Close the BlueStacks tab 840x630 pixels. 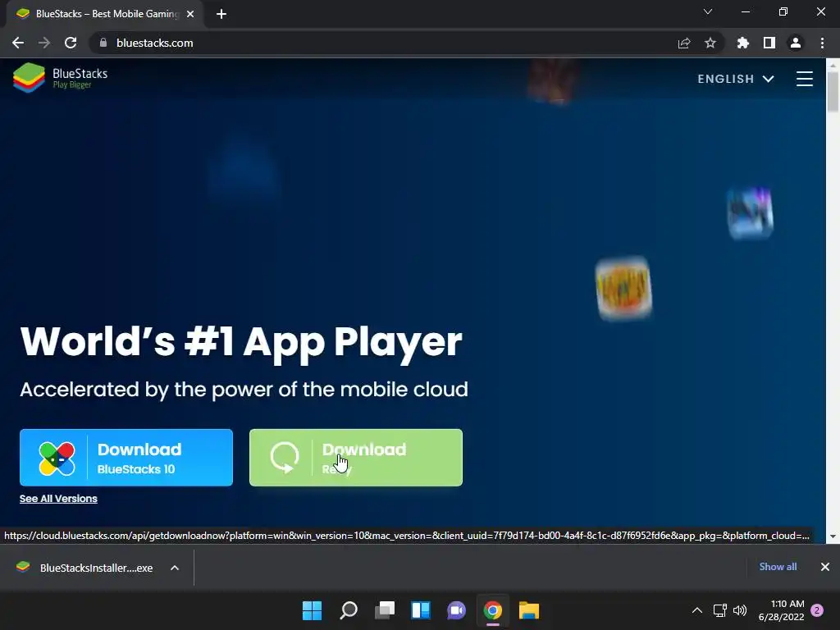click(190, 14)
